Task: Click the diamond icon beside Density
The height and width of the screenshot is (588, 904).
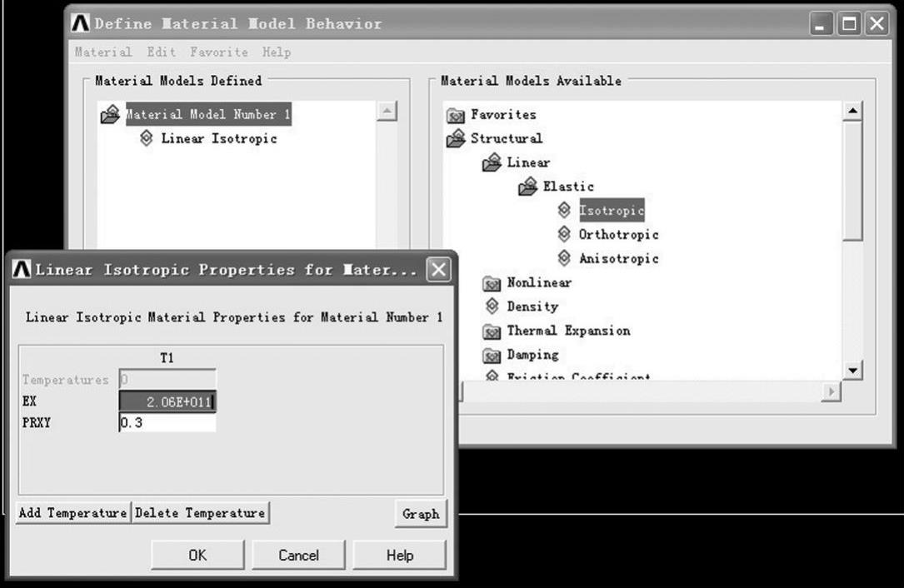Action: pos(492,306)
